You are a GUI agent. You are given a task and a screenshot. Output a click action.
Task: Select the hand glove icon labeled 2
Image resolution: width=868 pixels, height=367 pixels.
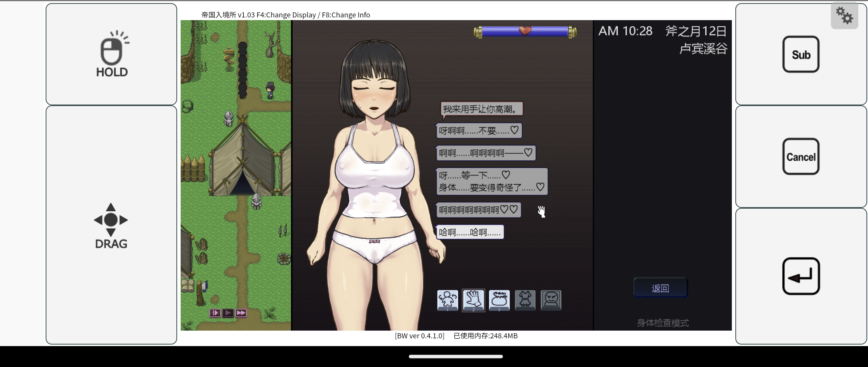(473, 300)
